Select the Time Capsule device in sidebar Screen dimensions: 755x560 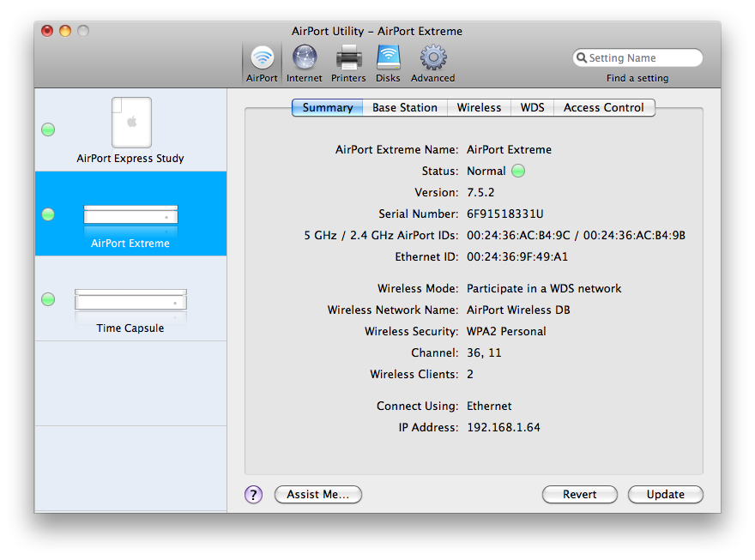pos(131,298)
